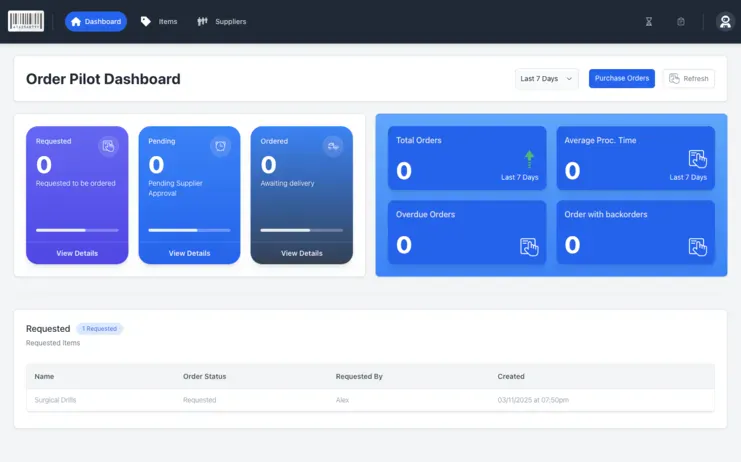This screenshot has height=462, width=741.
Task: Open the Surgical Drills table row
Action: pos(370,400)
